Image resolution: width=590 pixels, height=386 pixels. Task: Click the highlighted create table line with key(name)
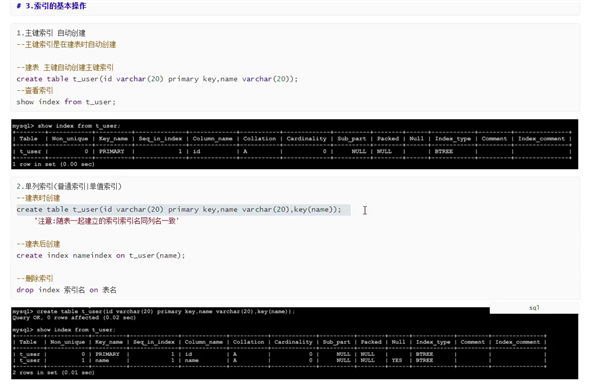pyautogui.click(x=179, y=210)
